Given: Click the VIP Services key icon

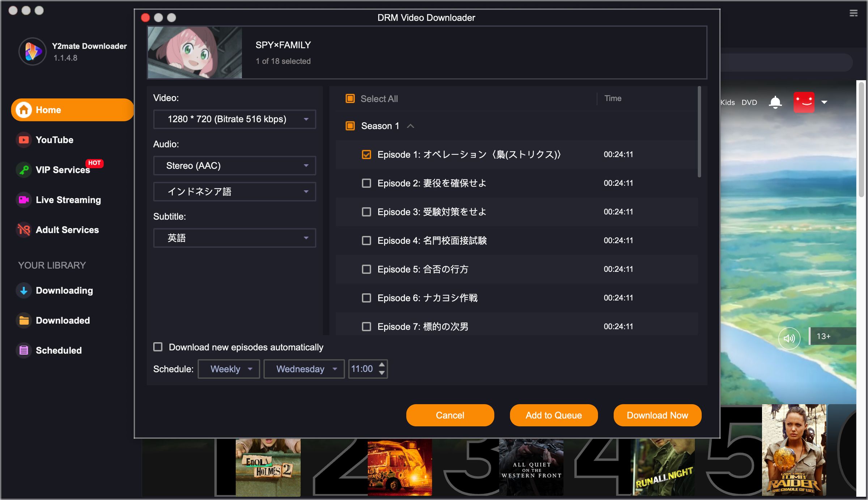Looking at the screenshot, I should pyautogui.click(x=24, y=170).
